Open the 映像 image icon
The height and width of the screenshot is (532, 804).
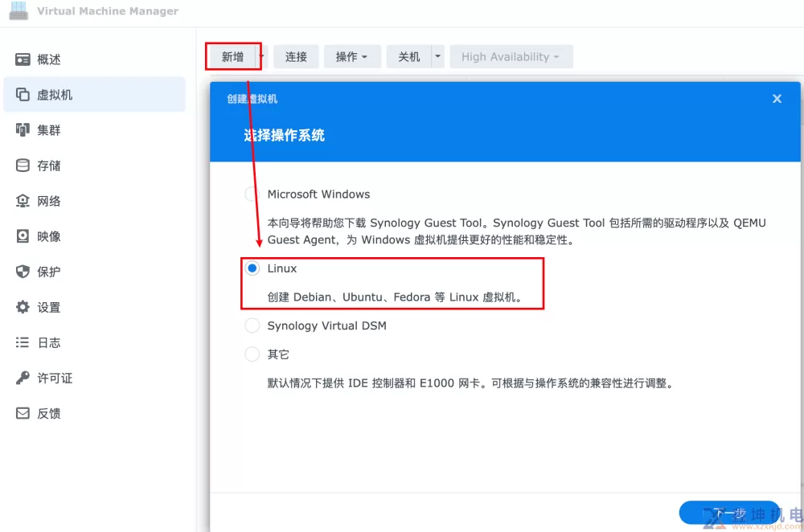coord(23,235)
